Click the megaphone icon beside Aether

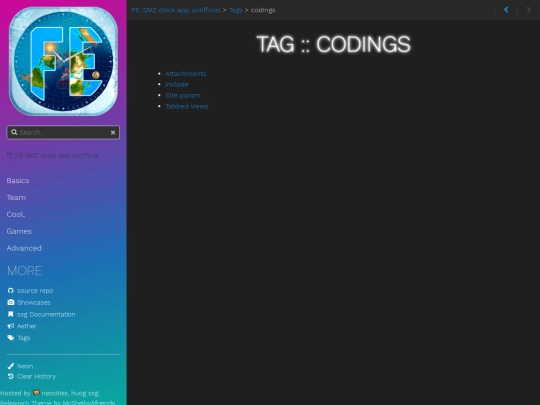[11, 326]
